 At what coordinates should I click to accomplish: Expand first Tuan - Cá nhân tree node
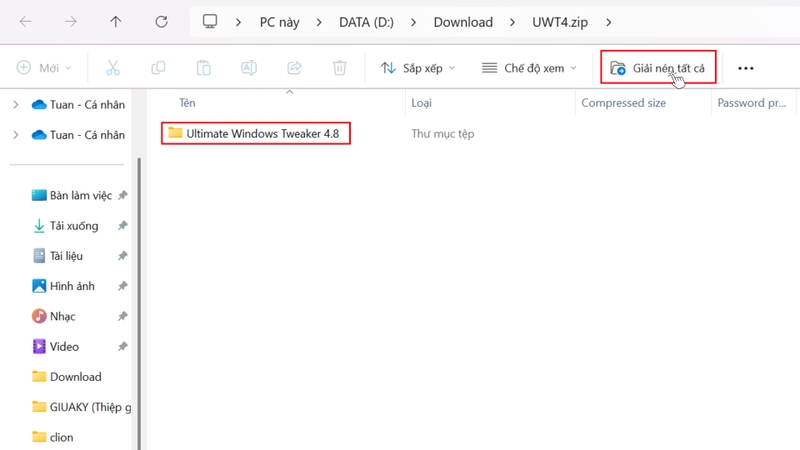(16, 105)
